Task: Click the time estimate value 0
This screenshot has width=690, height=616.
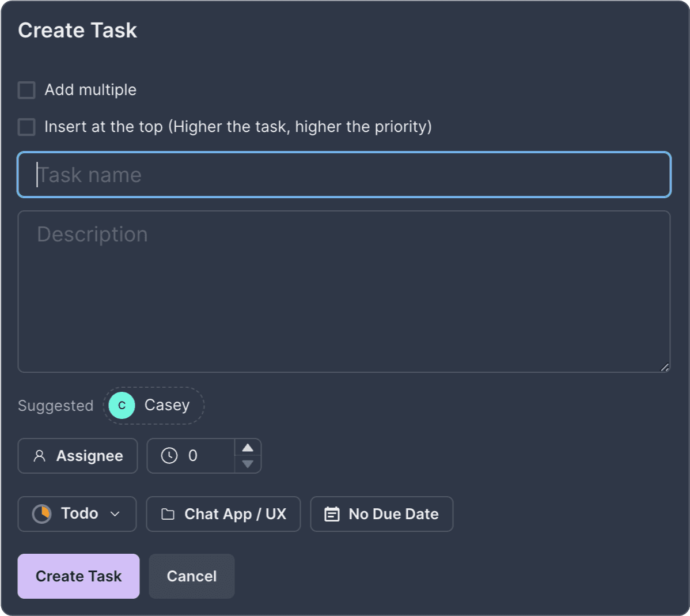Action: click(193, 456)
